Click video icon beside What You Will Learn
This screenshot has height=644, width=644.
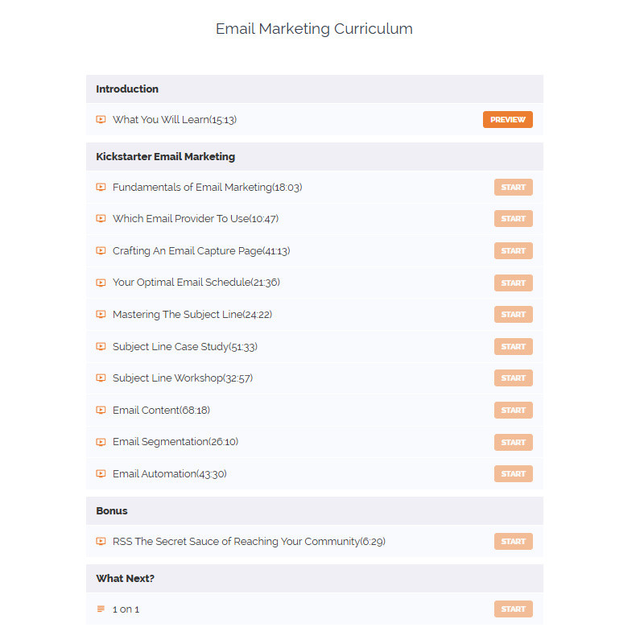tap(101, 120)
